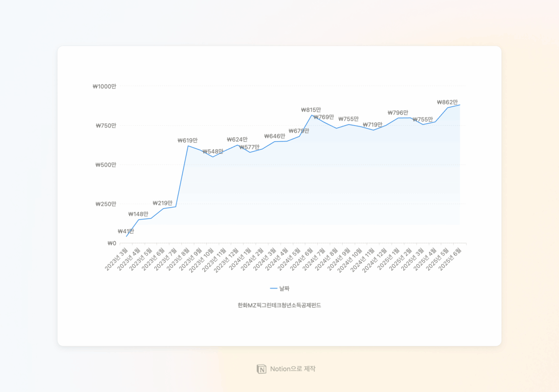Viewport: 559px width, 392px height.
Task: Click the Notion logo icon
Action: pos(261,369)
